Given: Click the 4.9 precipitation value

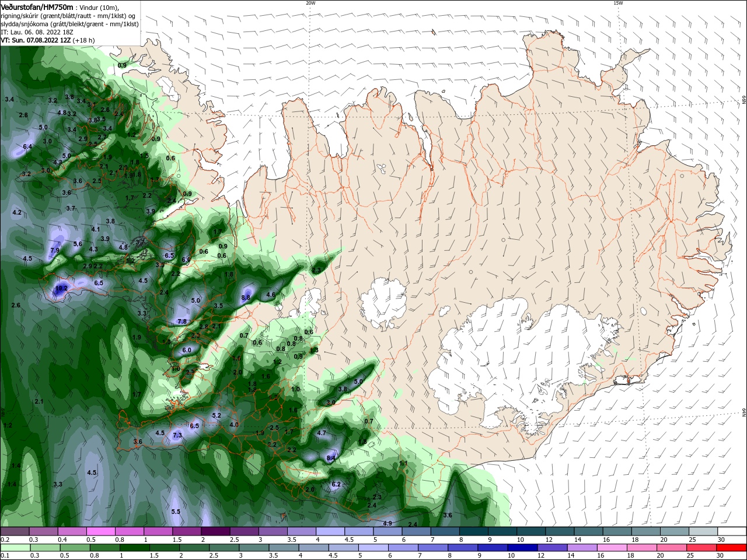Looking at the screenshot, I should click(x=388, y=523).
